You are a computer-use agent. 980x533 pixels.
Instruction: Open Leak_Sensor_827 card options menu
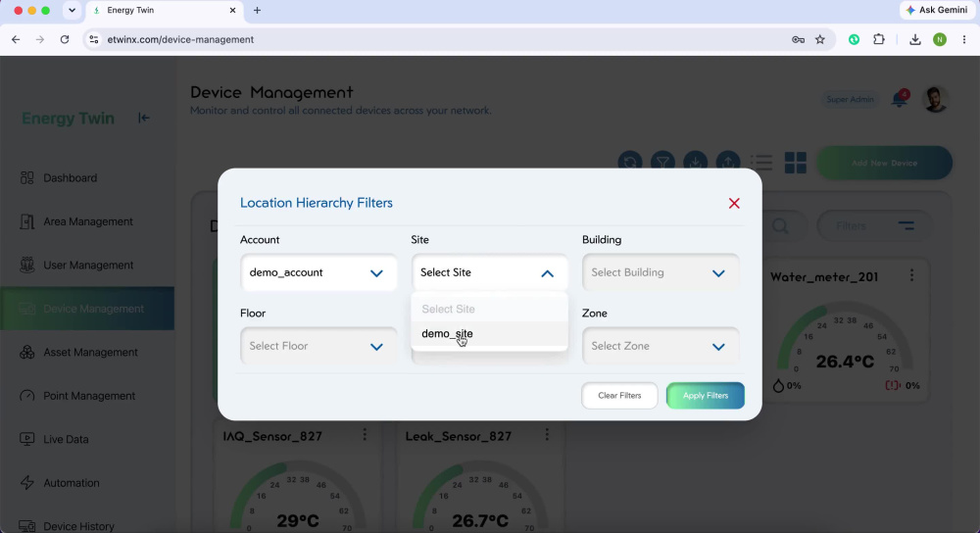tap(547, 435)
